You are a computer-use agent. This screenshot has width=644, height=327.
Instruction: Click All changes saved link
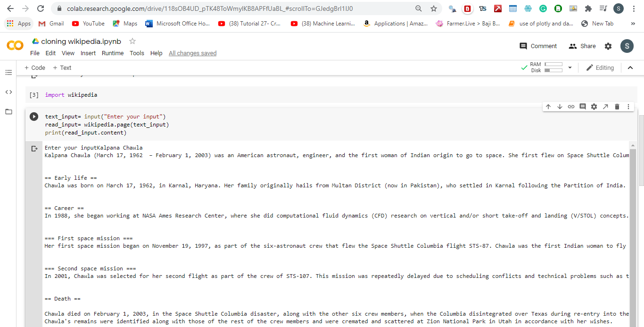pos(193,53)
